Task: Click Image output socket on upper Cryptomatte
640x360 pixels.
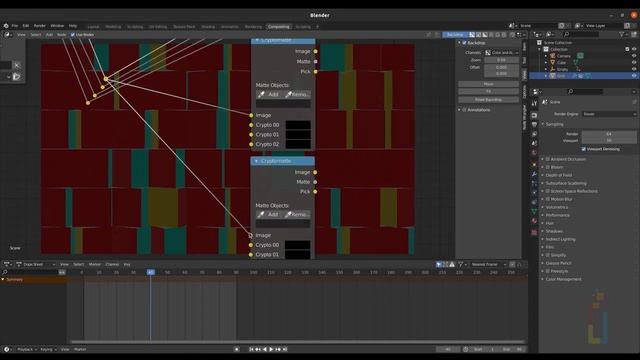Action: click(316, 51)
